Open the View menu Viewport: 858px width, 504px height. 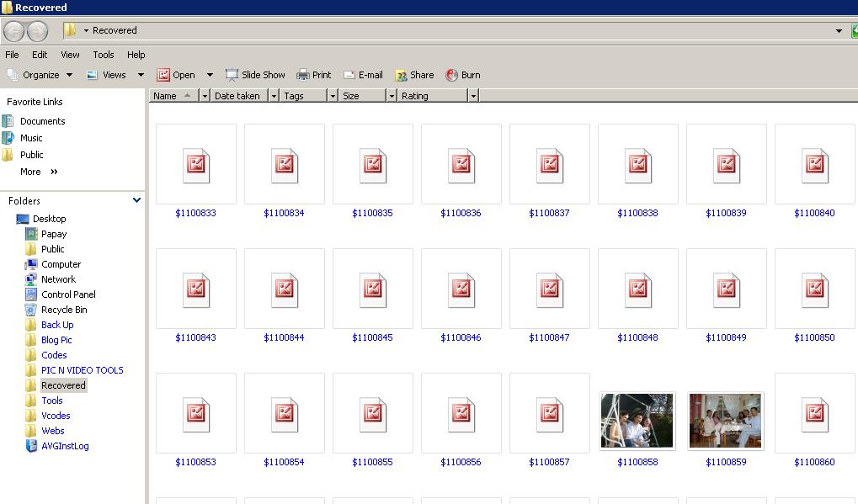tap(70, 55)
